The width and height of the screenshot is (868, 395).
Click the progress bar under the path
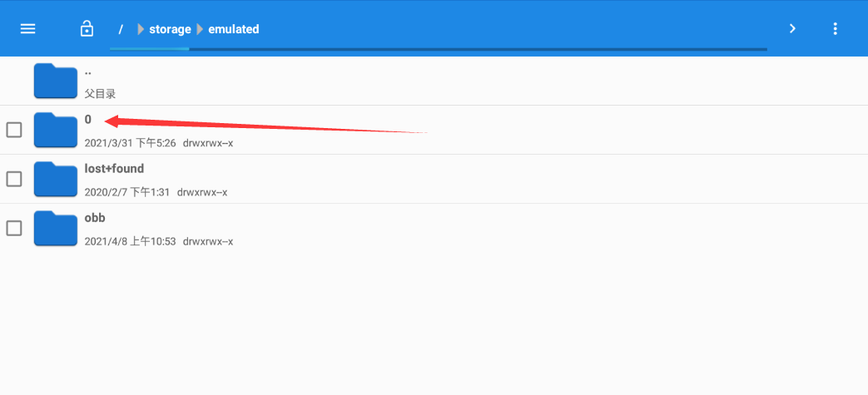pos(438,50)
